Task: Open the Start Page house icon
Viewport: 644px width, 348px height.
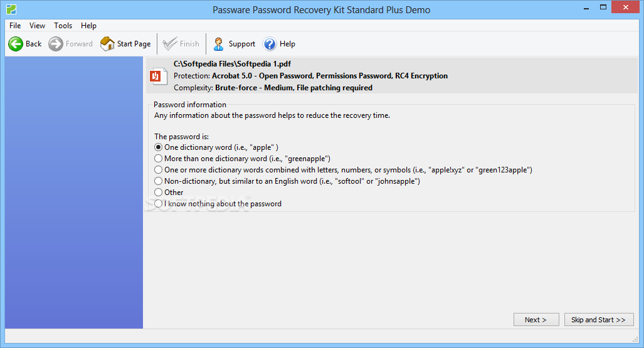Action: click(107, 43)
